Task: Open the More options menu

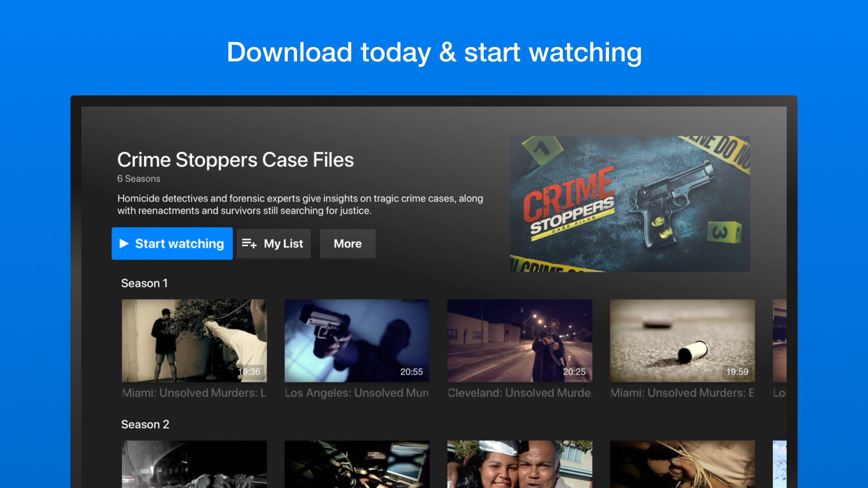Action: click(347, 244)
